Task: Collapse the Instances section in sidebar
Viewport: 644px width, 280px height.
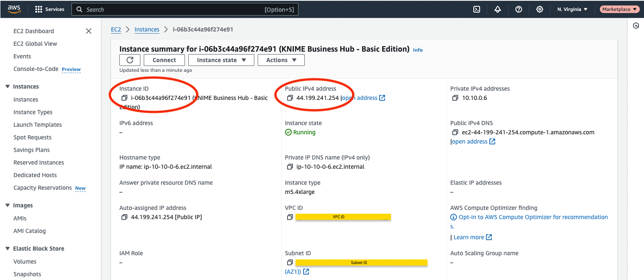Action: [8, 86]
